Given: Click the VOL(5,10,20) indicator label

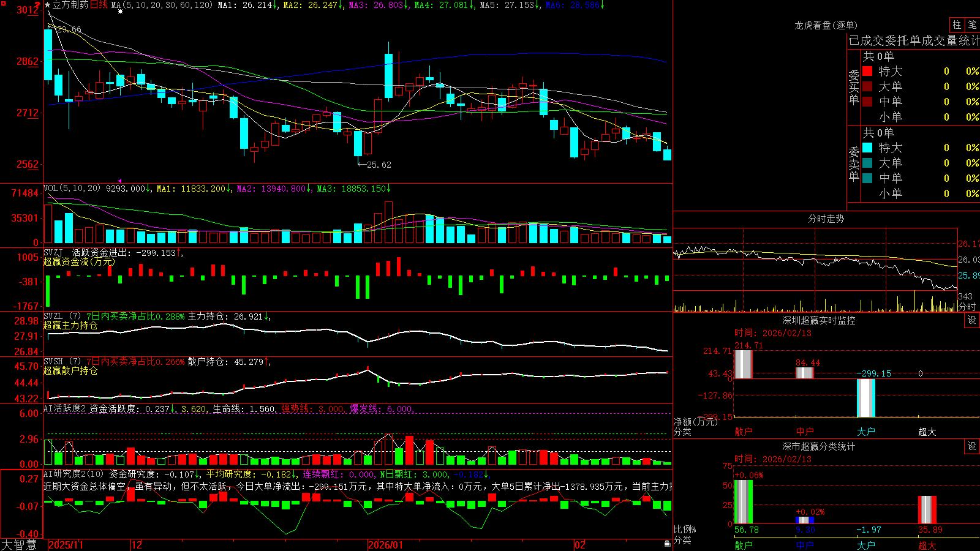Looking at the screenshot, I should (x=72, y=189).
